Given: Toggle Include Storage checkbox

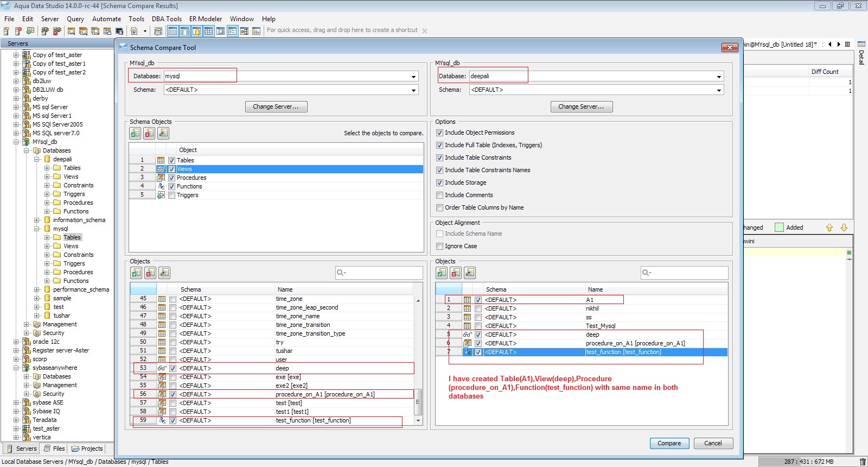Looking at the screenshot, I should [x=440, y=182].
